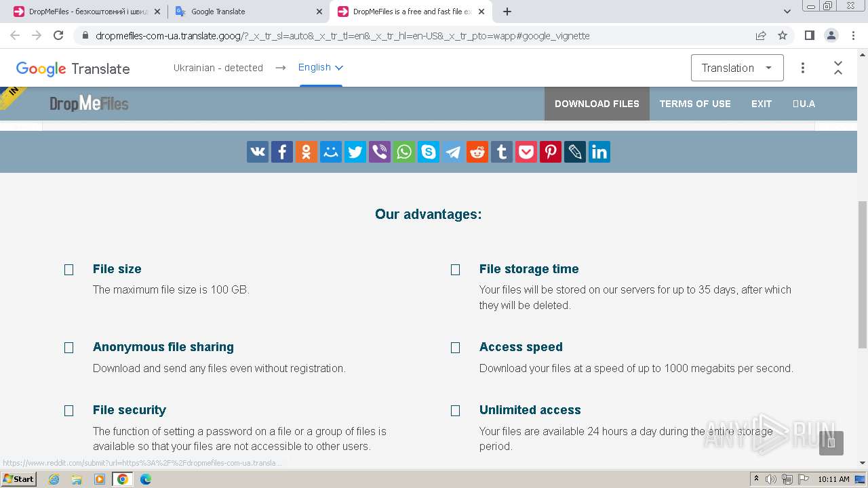Open DOWNLOAD FILES menu item
The width and height of the screenshot is (868, 488).
(597, 104)
